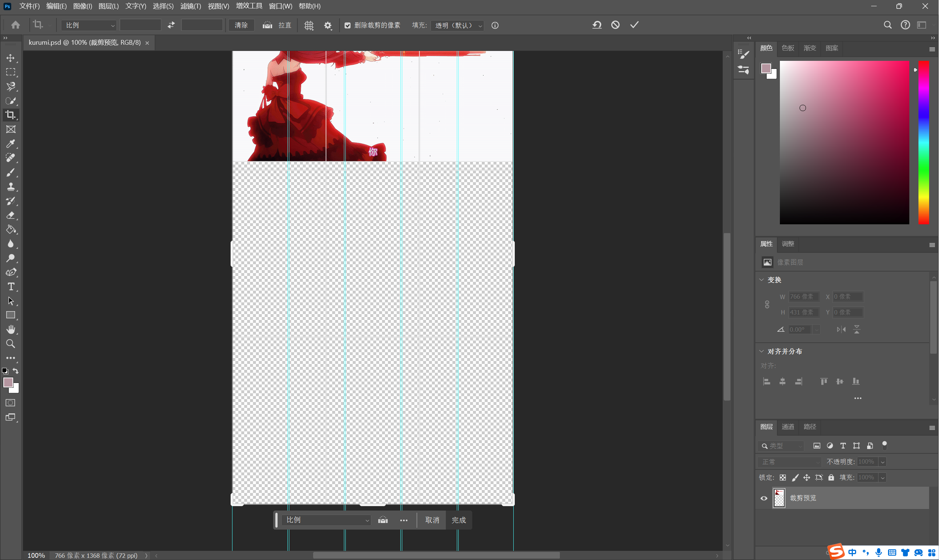Click 取消 in the floating crop bar
Screen dimensions: 939x560
point(433,520)
